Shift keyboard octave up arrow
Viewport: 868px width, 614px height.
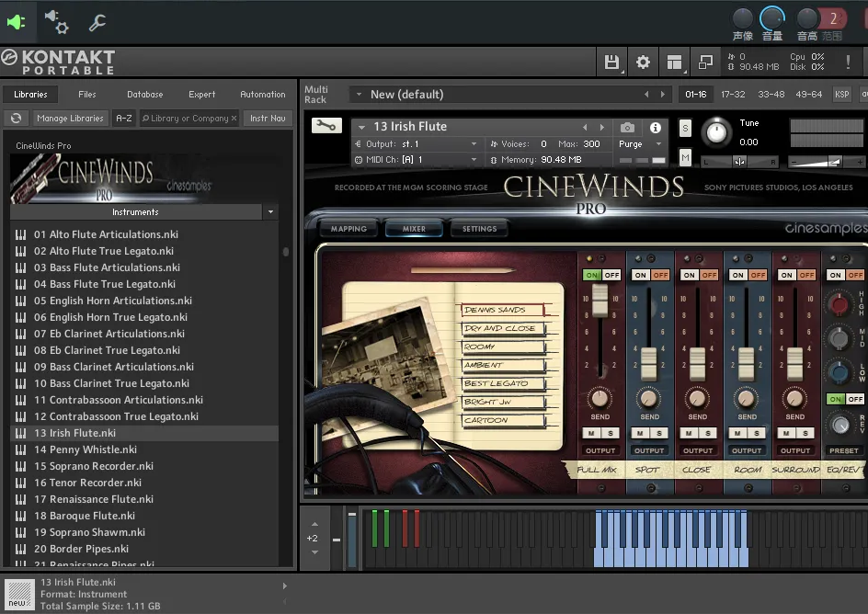coord(315,524)
